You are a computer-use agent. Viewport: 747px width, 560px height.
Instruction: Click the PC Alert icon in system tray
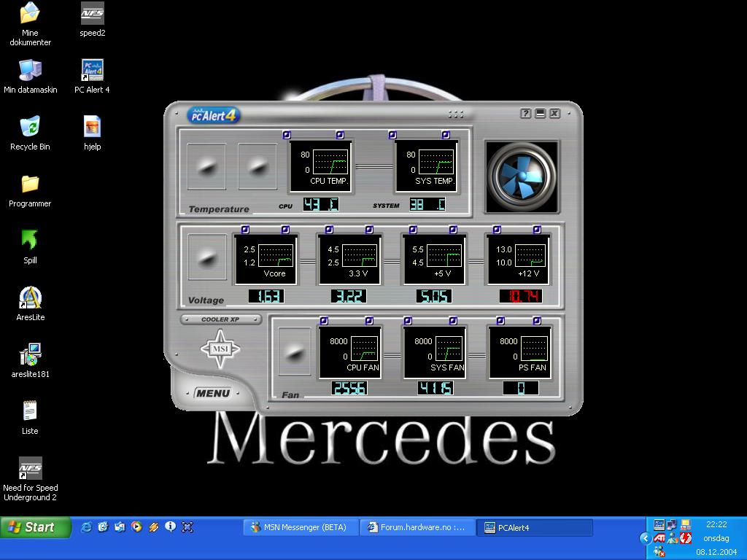659,525
